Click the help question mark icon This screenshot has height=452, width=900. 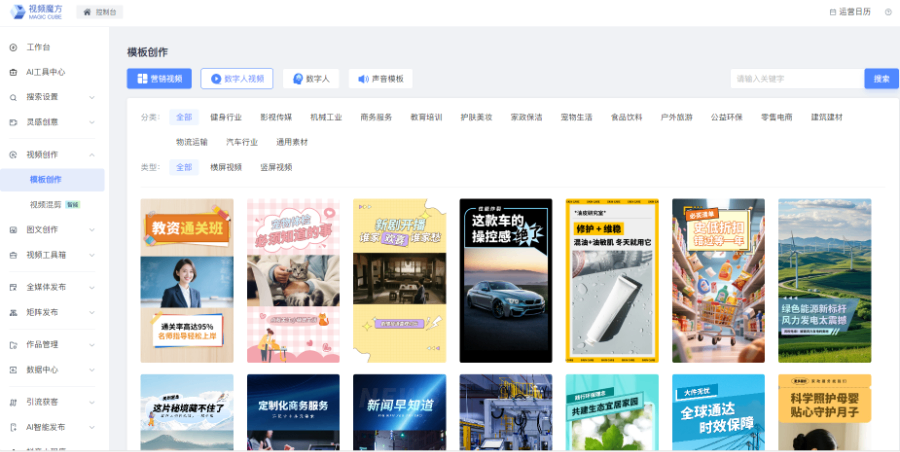[x=889, y=12]
